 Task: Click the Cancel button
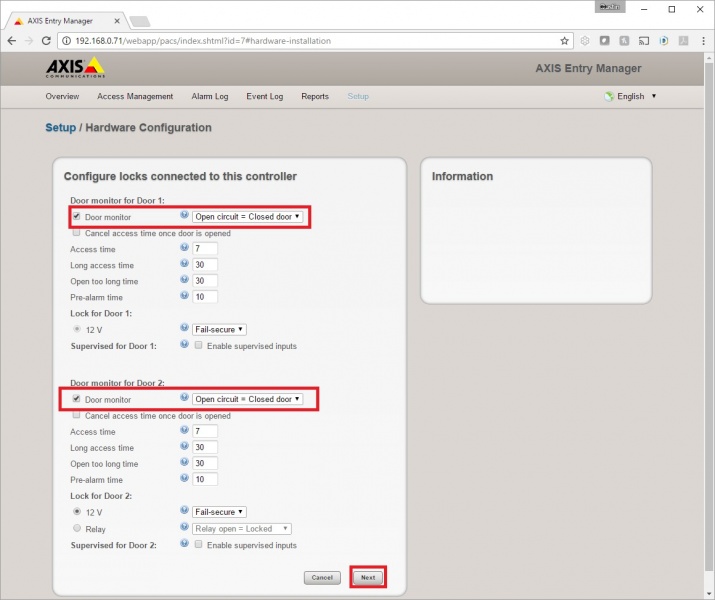(322, 578)
